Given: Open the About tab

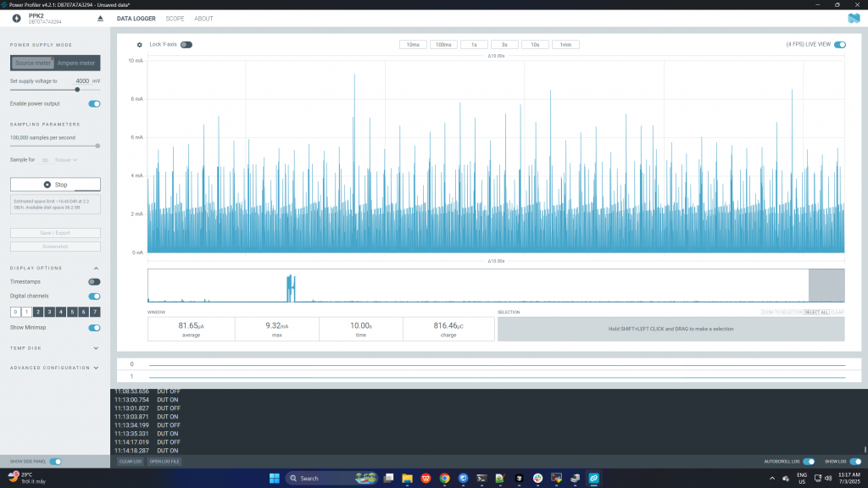Looking at the screenshot, I should click(x=203, y=18).
